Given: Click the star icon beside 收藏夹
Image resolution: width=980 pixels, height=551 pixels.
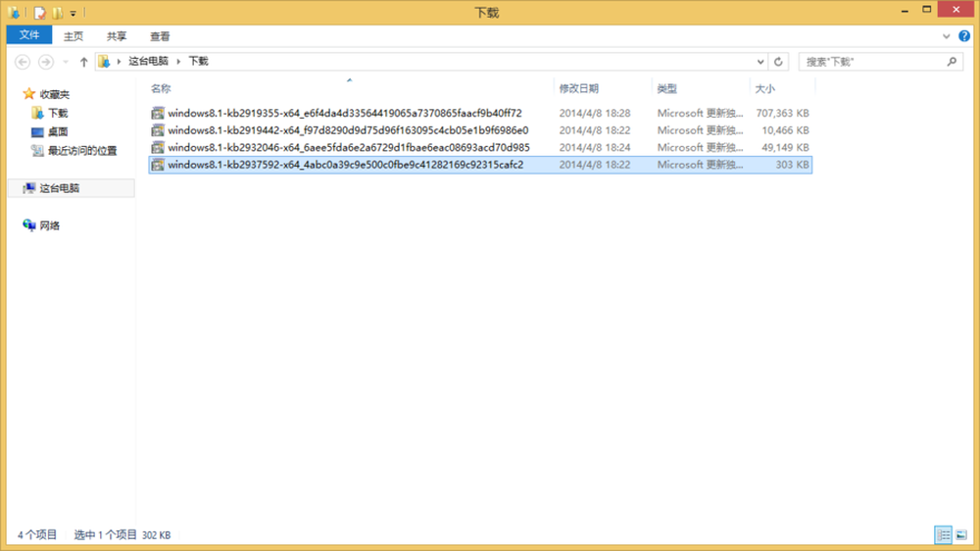Looking at the screenshot, I should pos(28,94).
